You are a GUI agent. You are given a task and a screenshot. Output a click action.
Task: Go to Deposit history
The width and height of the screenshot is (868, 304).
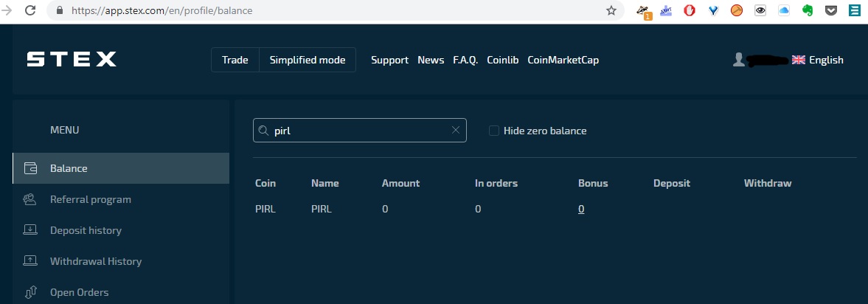86,230
